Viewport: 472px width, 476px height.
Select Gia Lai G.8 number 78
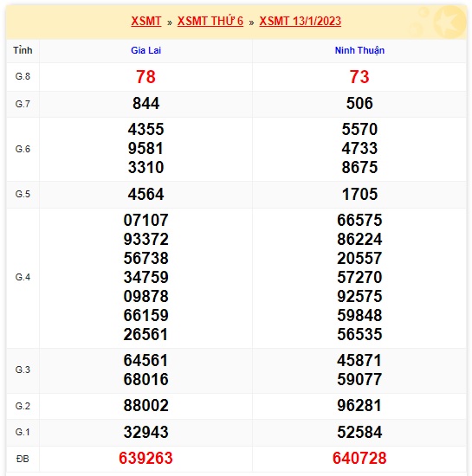click(145, 77)
